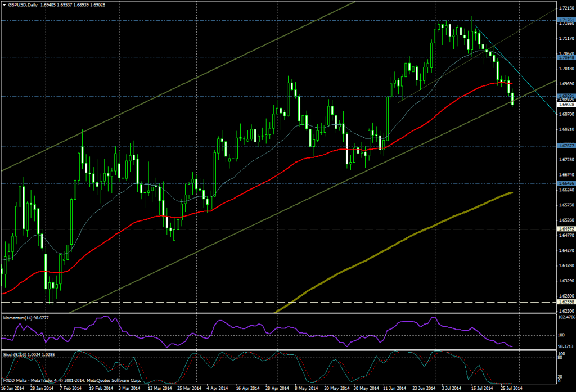Click the 16 Jan 2014 date label
Viewport: 576px width, 392px height.
[x=11, y=388]
